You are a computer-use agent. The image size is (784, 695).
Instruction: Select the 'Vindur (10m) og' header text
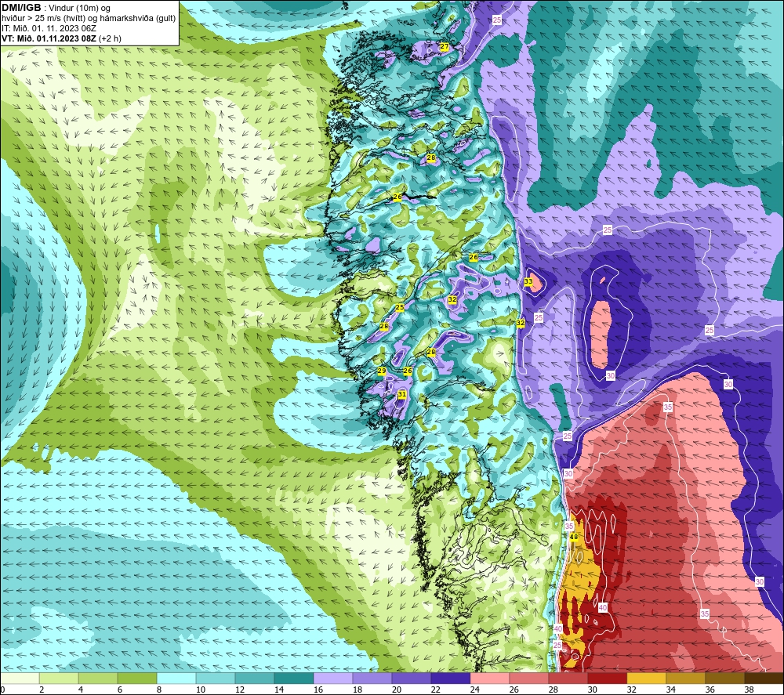pyautogui.click(x=79, y=9)
